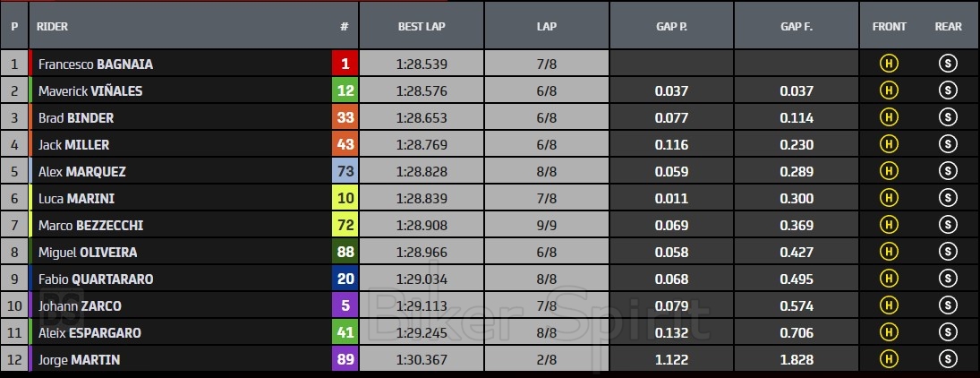Click Jorge Martin's rear tyre icon

pyautogui.click(x=948, y=359)
